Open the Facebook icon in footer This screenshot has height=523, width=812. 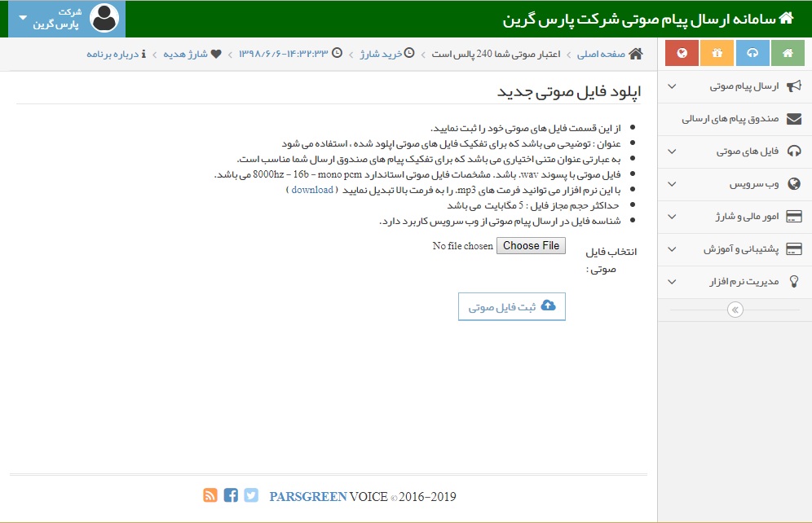tap(231, 495)
